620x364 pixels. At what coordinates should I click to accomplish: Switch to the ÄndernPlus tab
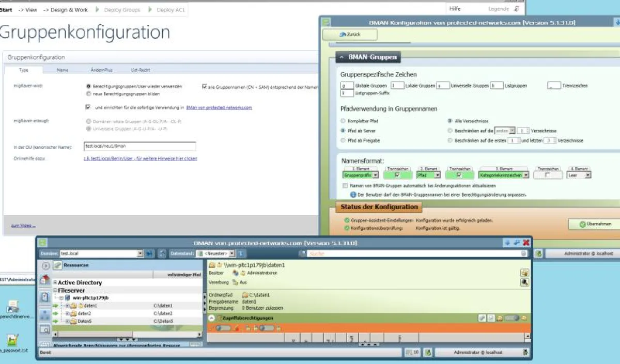(101, 70)
